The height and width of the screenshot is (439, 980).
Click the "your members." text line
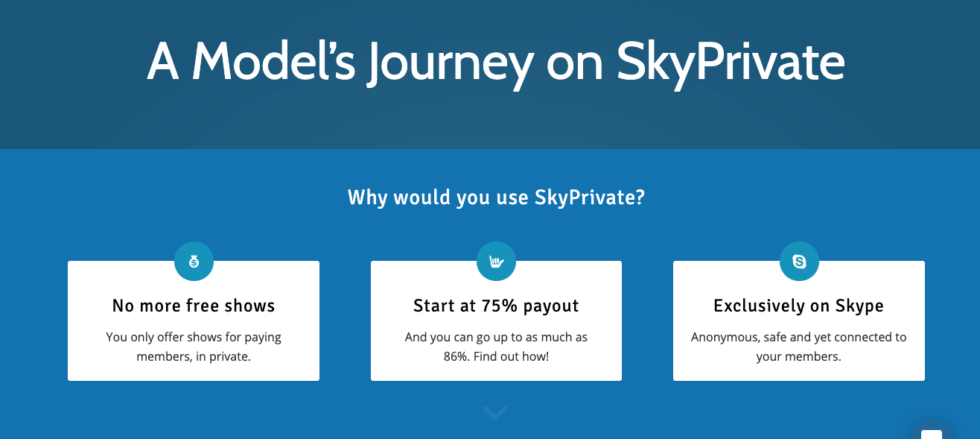pos(798,356)
